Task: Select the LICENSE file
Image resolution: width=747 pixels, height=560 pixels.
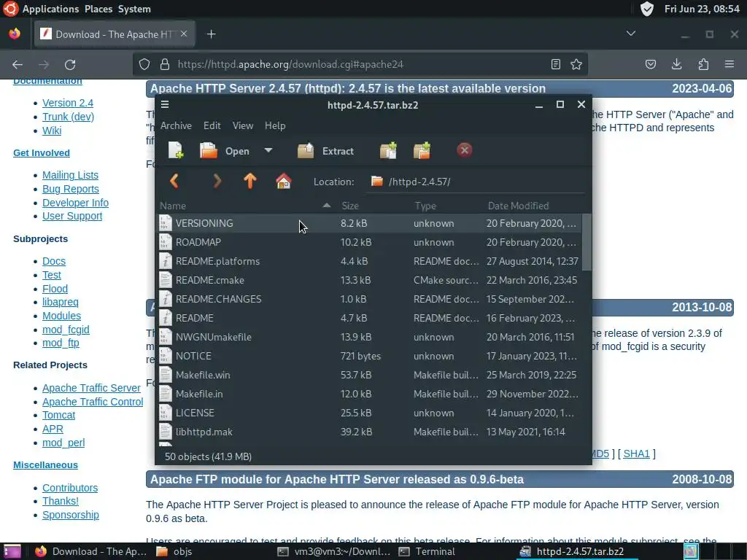Action: pyautogui.click(x=369, y=413)
